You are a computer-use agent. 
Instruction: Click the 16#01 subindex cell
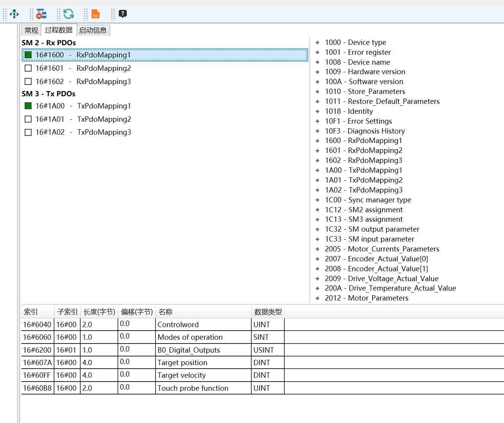point(67,350)
